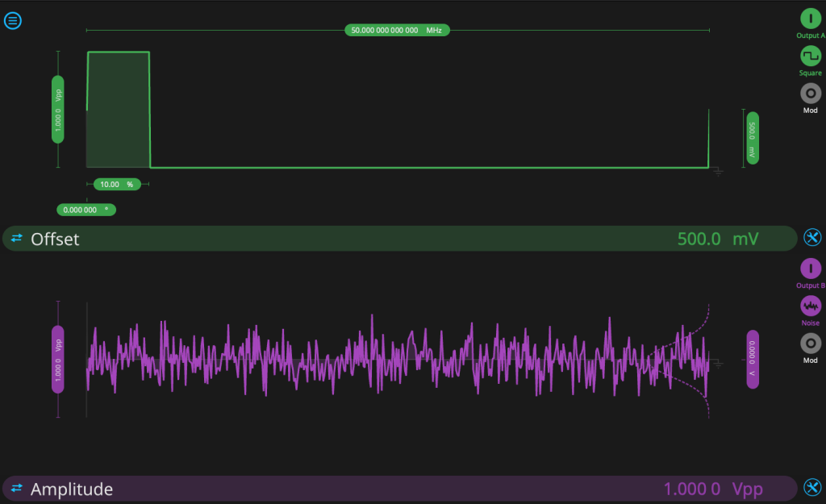826x504 pixels.
Task: Toggle Output B power button
Action: coord(811,269)
